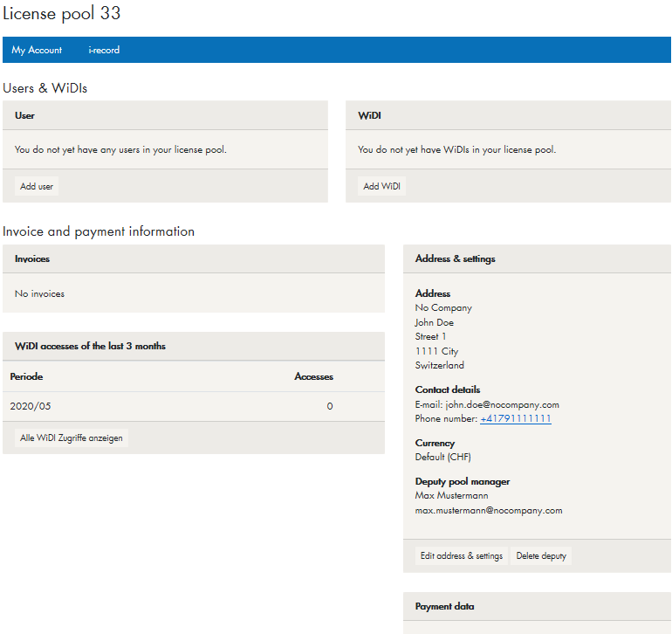
Task: Switch to the i-record menu item
Action: [x=104, y=51]
